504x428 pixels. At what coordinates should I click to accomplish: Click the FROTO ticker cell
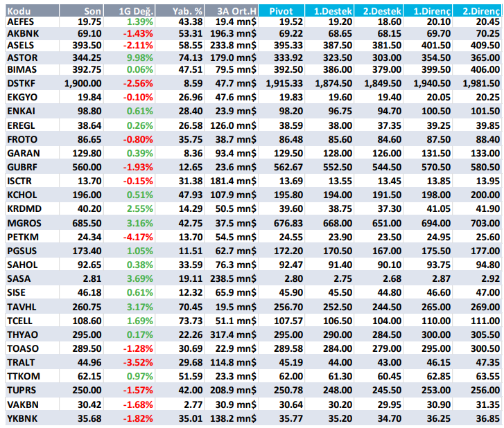coord(22,139)
